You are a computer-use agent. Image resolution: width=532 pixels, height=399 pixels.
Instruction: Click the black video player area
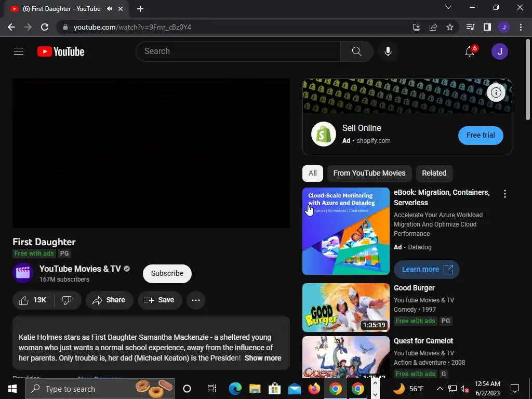tap(151, 153)
